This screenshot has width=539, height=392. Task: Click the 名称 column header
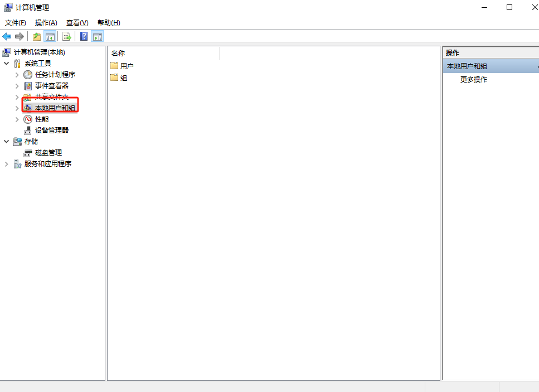[x=164, y=54]
